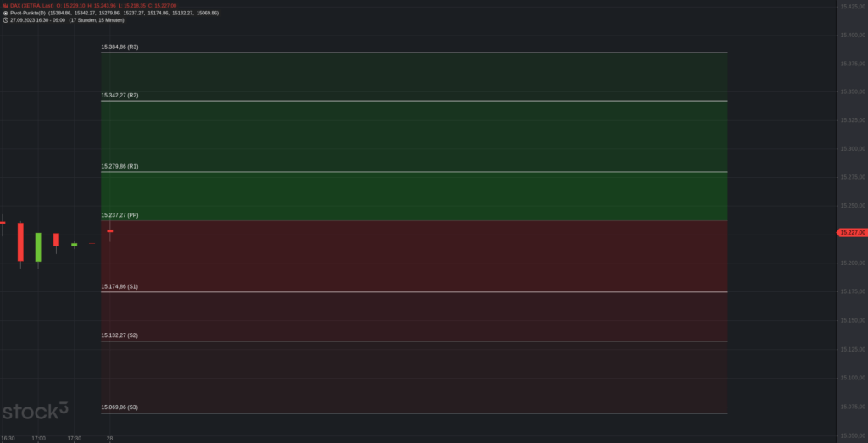
Task: Select the 15.237,27 (PP) pivot point label
Action: point(120,214)
